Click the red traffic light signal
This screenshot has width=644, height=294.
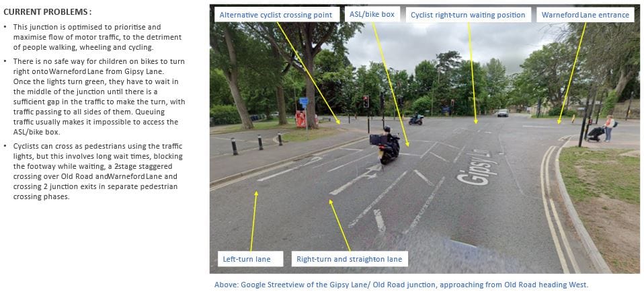tap(366, 102)
